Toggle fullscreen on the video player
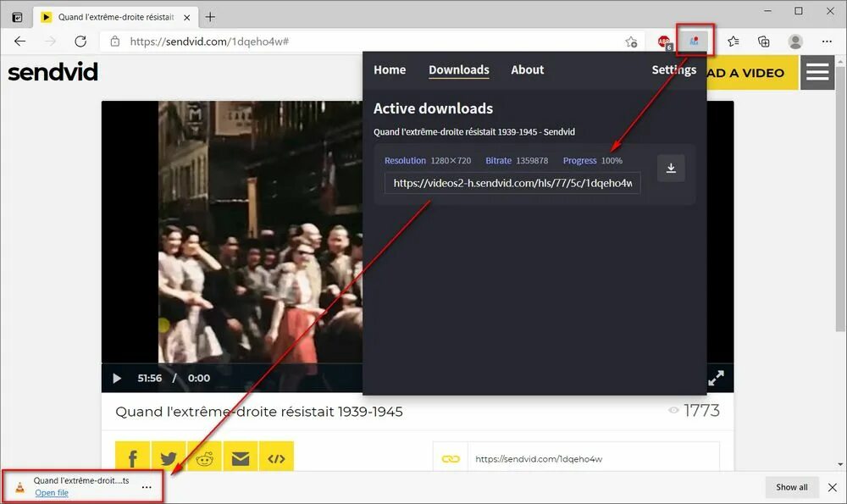 (716, 378)
